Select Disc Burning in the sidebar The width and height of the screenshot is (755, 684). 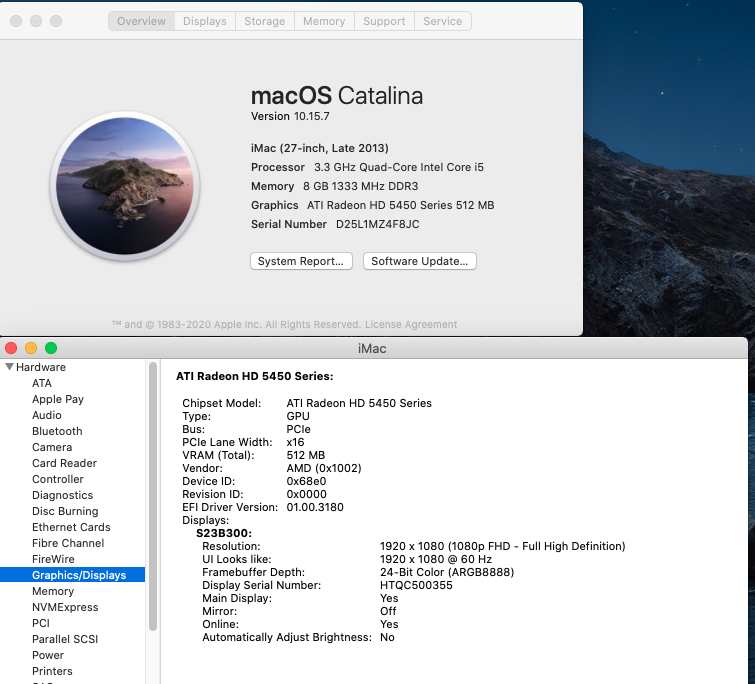point(65,511)
